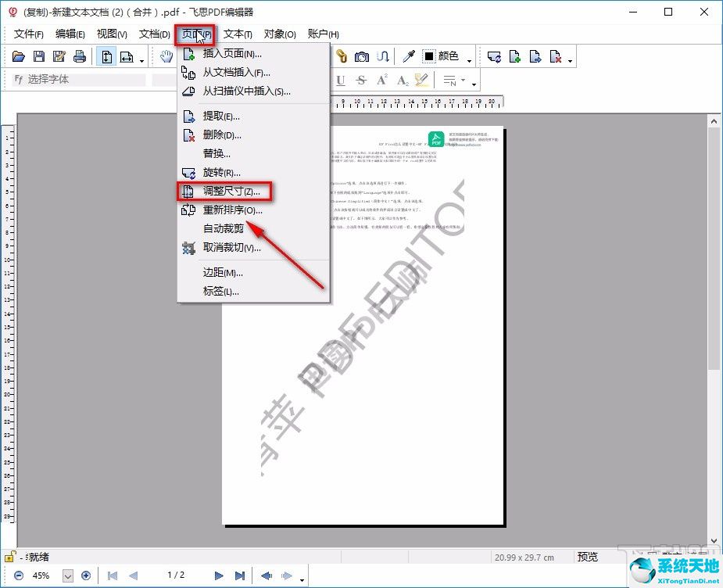723x588 pixels.
Task: Open the zoom percentage dropdown
Action: (67, 575)
